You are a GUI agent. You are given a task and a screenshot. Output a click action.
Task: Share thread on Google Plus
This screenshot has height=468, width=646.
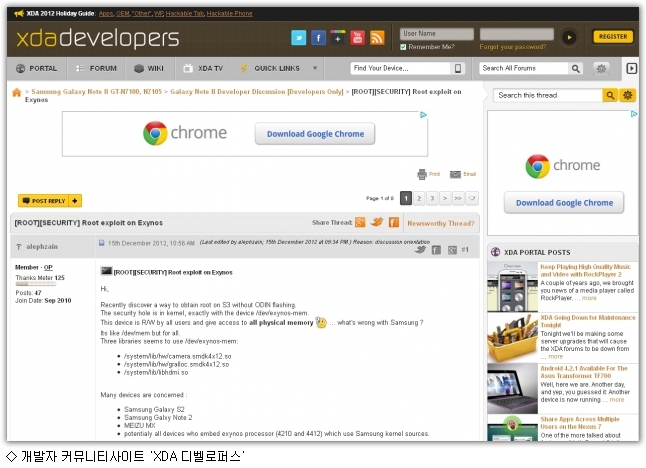tap(360, 222)
